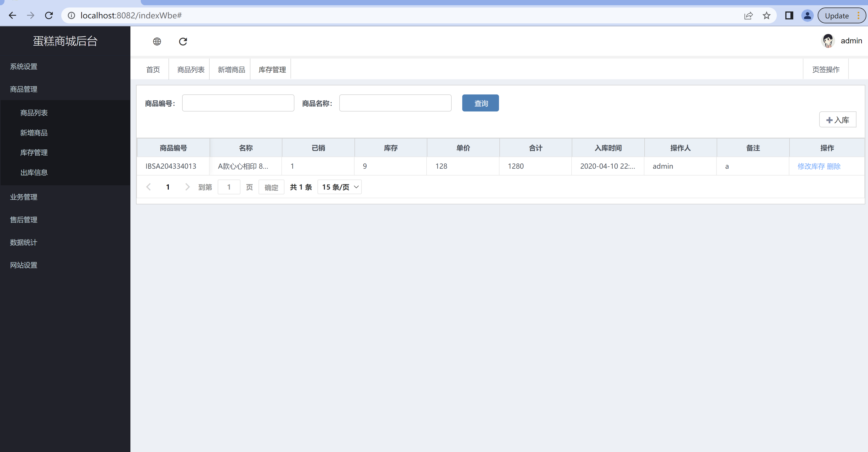Click the 共 1 条 total count text
The image size is (868, 452).
[301, 187]
